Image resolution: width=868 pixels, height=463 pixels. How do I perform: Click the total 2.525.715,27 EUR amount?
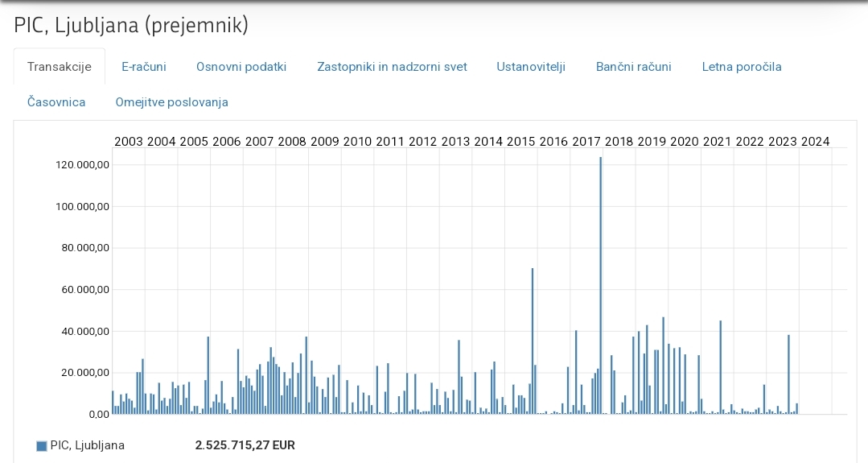(245, 445)
